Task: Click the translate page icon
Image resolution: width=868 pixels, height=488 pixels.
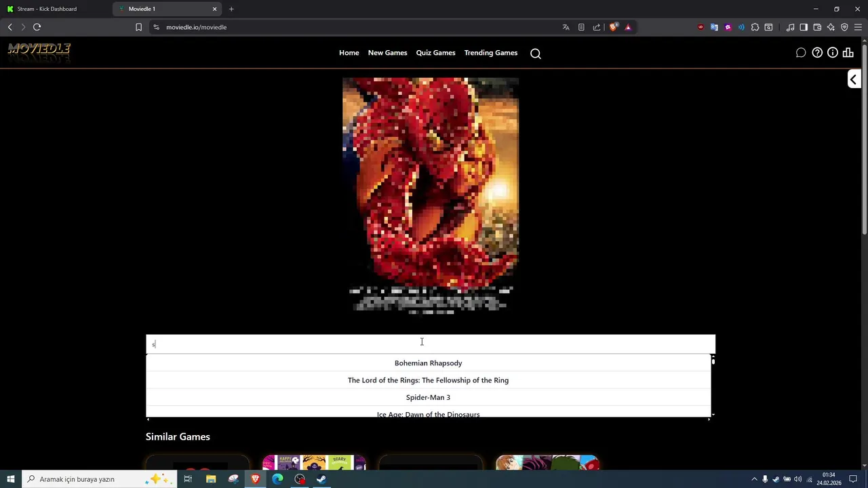Action: pos(566,27)
